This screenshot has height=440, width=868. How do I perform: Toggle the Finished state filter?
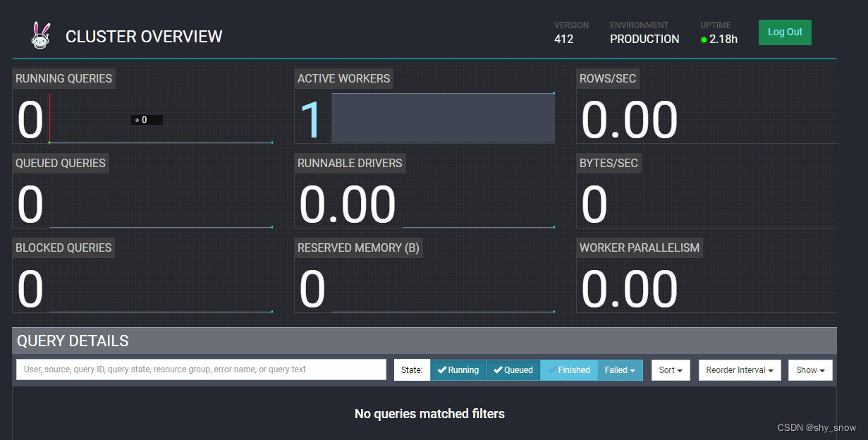point(569,370)
